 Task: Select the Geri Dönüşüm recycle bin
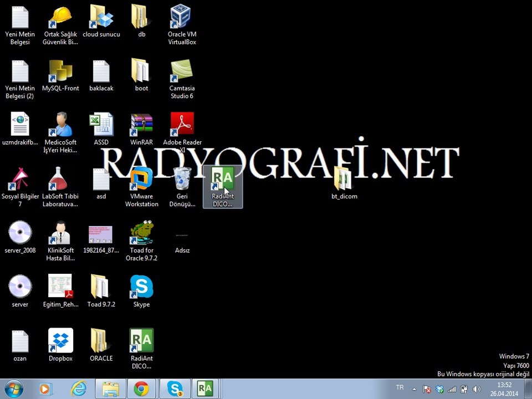[182, 187]
